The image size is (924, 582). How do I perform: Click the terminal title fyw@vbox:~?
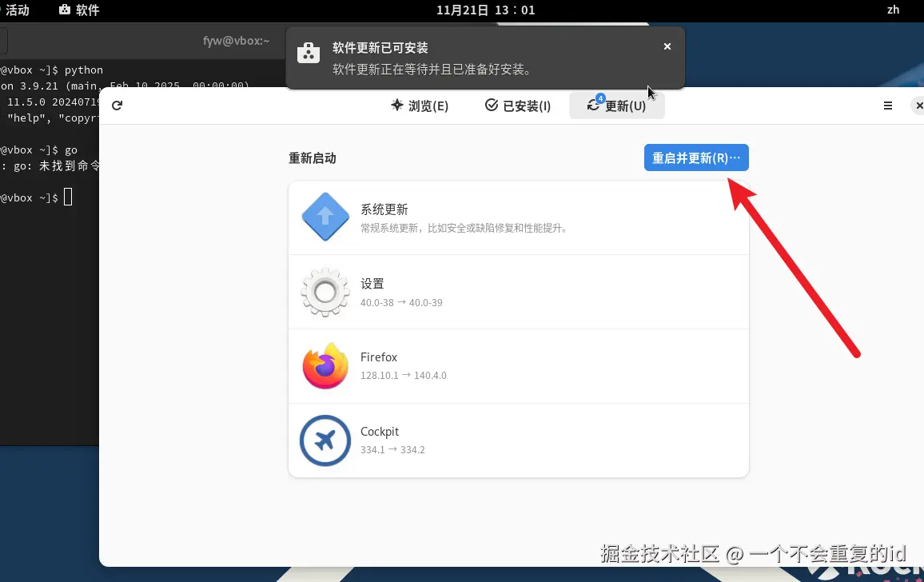236,41
